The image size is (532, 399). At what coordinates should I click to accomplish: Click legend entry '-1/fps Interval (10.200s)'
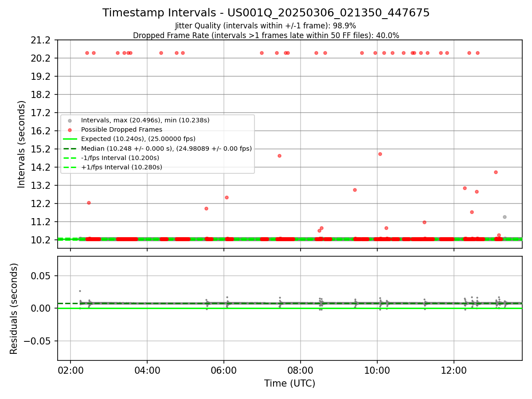[120, 158]
